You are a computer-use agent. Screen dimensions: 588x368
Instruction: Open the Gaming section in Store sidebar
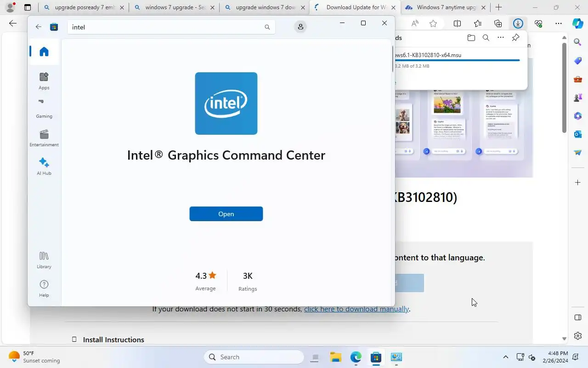(x=44, y=109)
